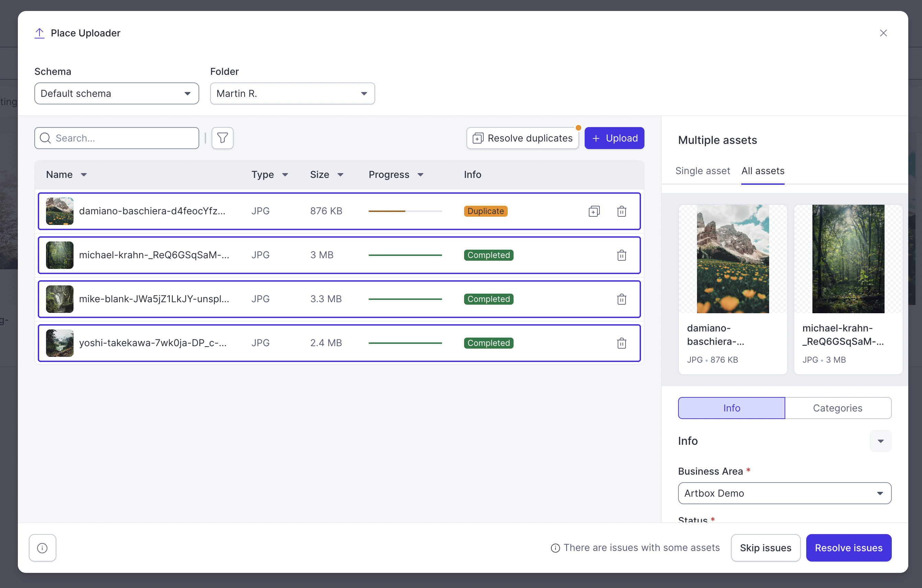This screenshot has height=588, width=922.
Task: Click the issues warning info icon
Action: point(555,548)
